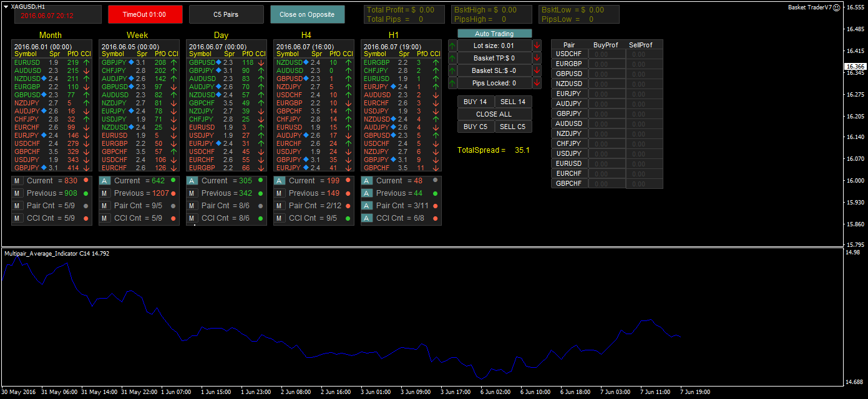Screen dimensions: 868x399
Task: Click current price label 16.366 on axis
Action: (855, 67)
